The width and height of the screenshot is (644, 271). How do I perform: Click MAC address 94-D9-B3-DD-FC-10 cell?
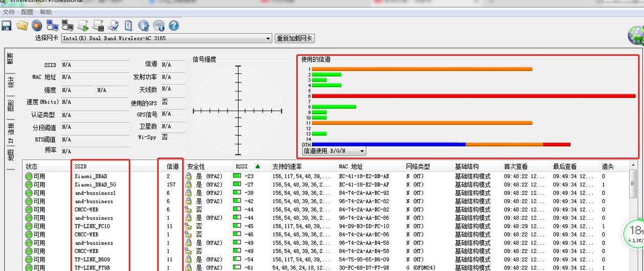coord(364,226)
